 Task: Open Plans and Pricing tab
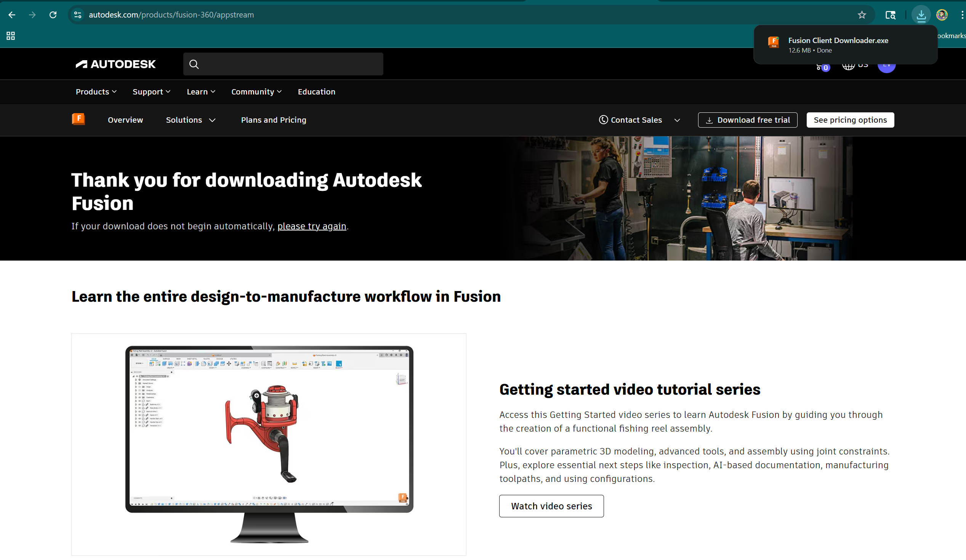click(x=273, y=120)
